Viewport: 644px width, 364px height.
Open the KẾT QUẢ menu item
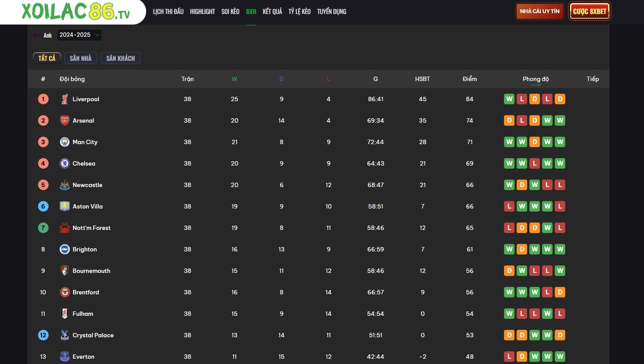pos(273,11)
